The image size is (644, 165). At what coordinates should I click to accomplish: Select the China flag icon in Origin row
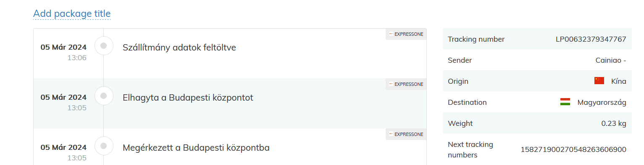(599, 81)
